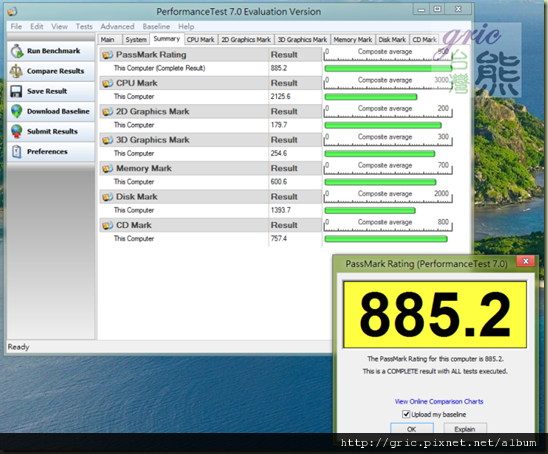Click the Save Result floppy disk icon
The image size is (548, 454).
16,91
